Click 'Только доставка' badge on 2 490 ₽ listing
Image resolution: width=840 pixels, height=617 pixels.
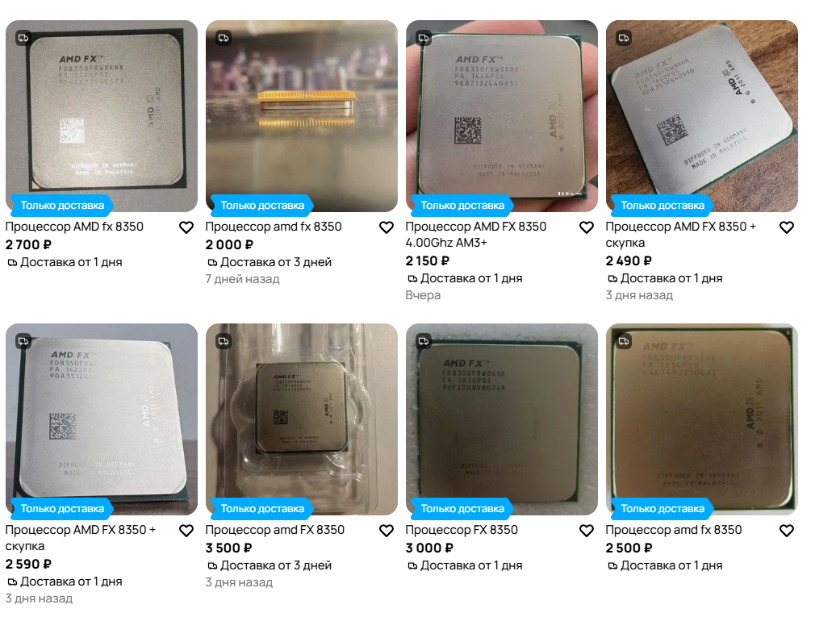[662, 205]
